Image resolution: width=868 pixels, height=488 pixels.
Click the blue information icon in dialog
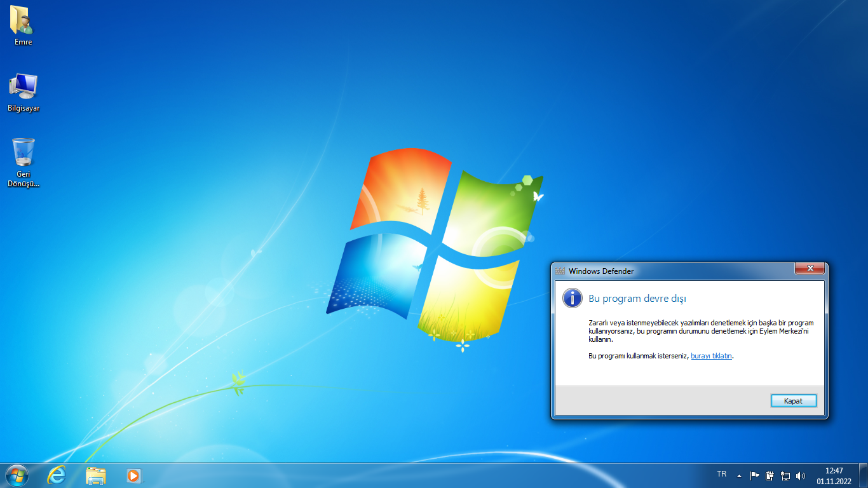[573, 298]
